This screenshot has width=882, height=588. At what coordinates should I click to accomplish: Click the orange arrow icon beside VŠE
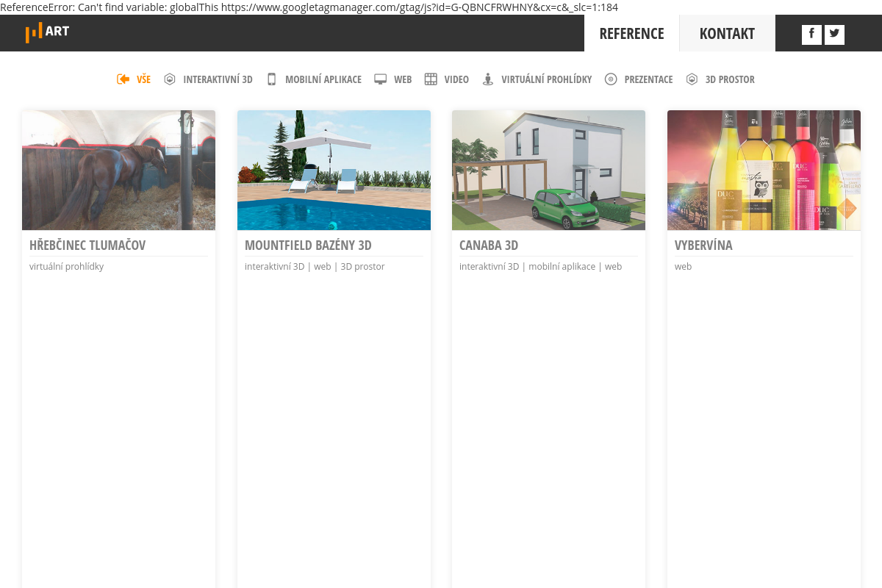[123, 79]
